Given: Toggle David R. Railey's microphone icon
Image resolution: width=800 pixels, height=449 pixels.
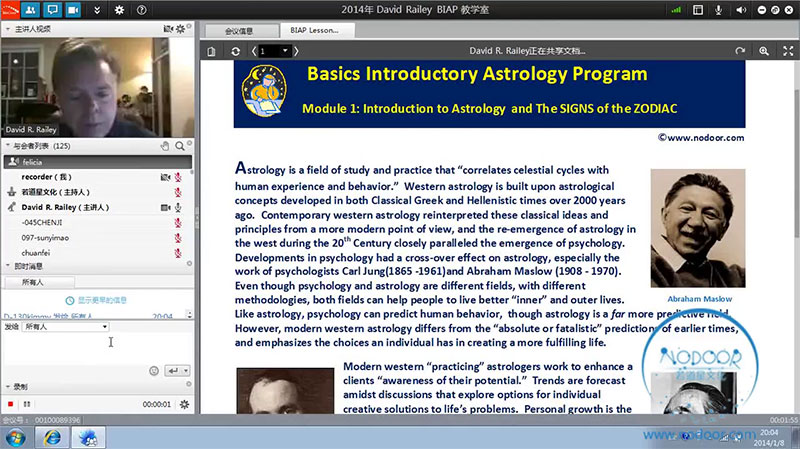Looking at the screenshot, I should pos(178,208).
